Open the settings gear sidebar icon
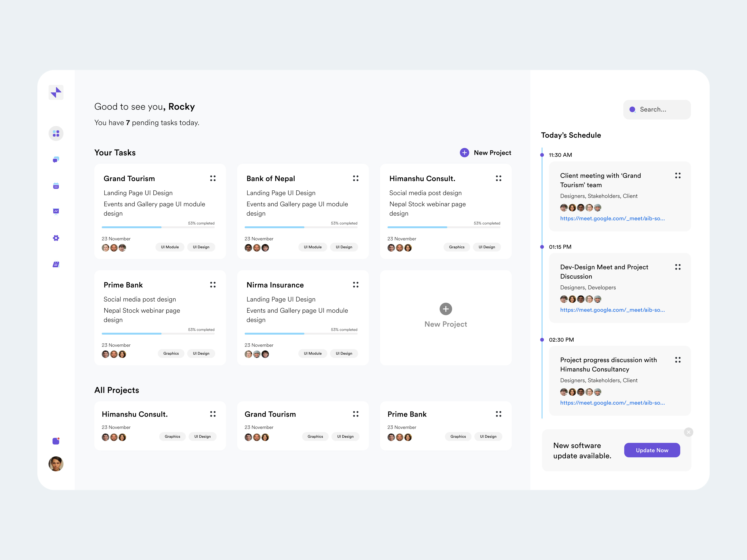Image resolution: width=747 pixels, height=560 pixels. coord(56,238)
